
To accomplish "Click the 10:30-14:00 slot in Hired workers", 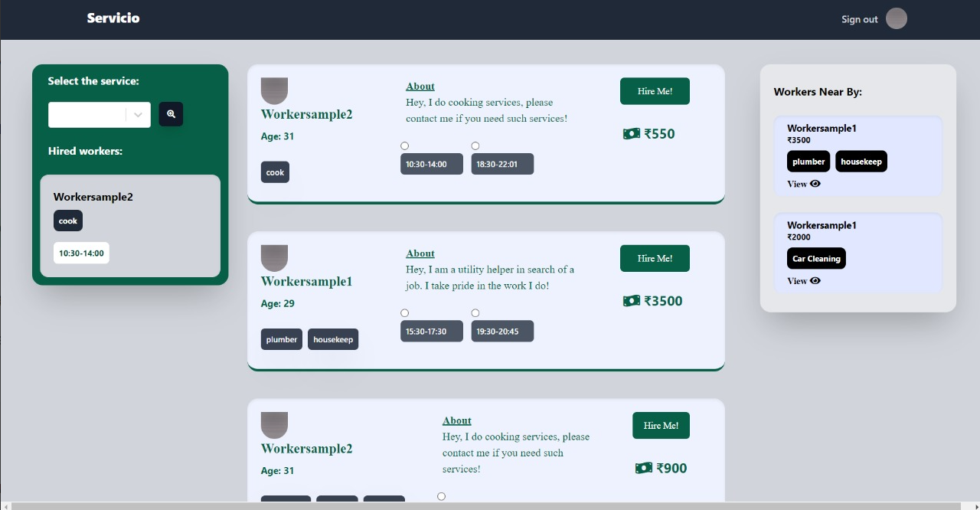I will [81, 253].
